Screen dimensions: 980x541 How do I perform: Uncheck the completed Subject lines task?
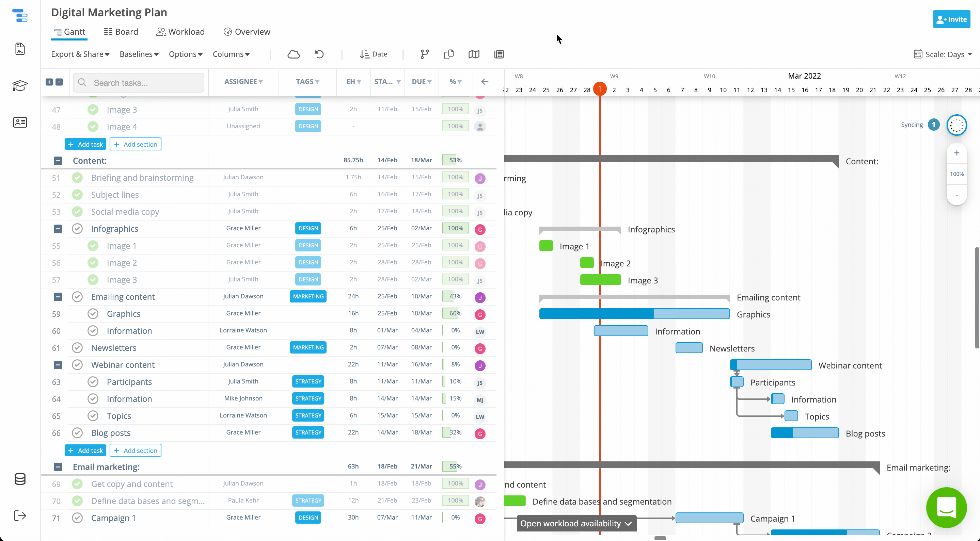click(77, 195)
